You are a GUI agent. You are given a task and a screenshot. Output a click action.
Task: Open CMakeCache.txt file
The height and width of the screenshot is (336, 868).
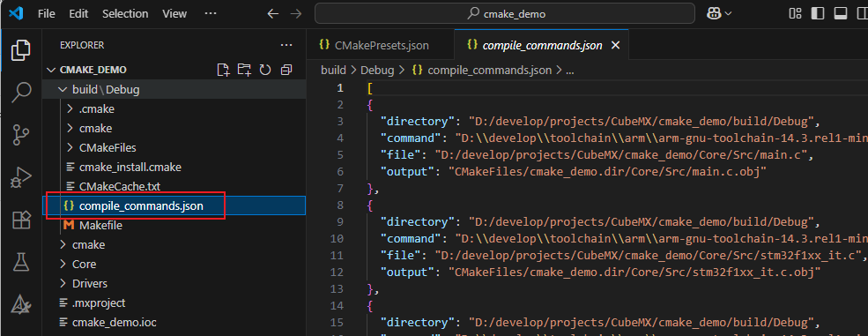click(x=120, y=187)
